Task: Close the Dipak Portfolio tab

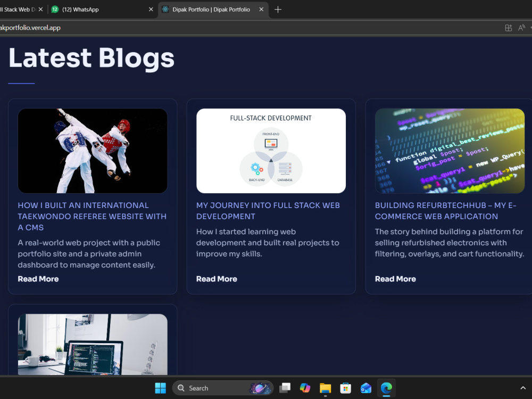Action: 261,10
